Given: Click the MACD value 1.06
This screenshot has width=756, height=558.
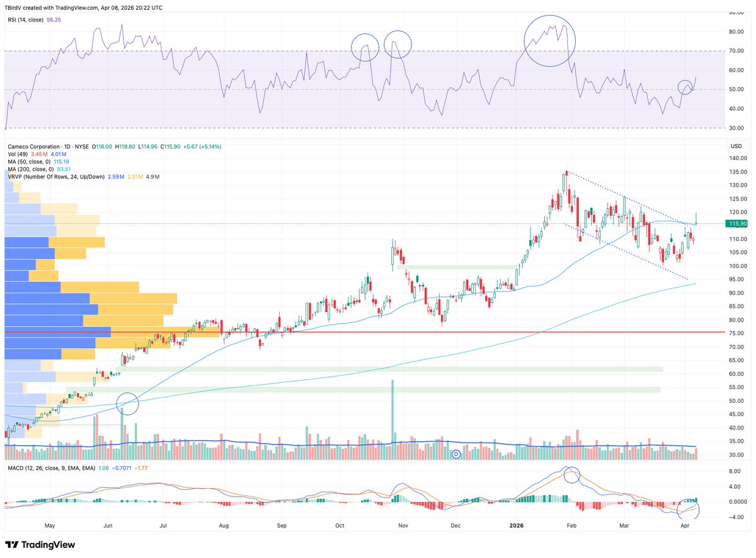Looking at the screenshot, I should [x=105, y=468].
